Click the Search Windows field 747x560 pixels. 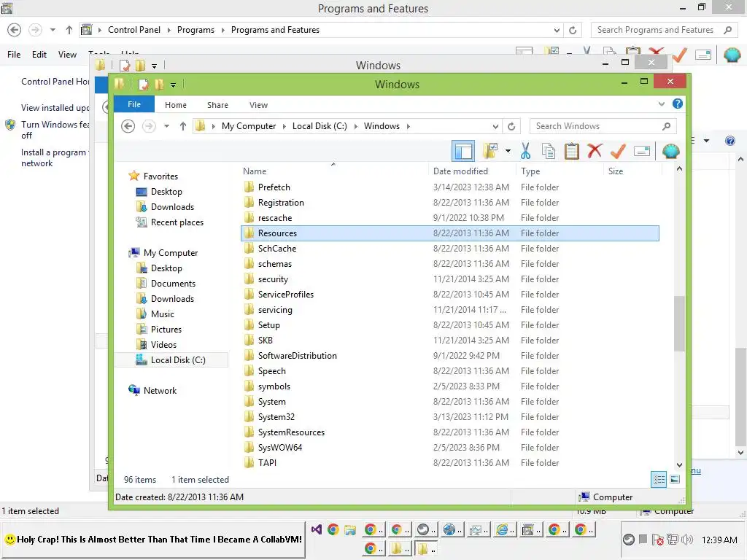coord(603,126)
